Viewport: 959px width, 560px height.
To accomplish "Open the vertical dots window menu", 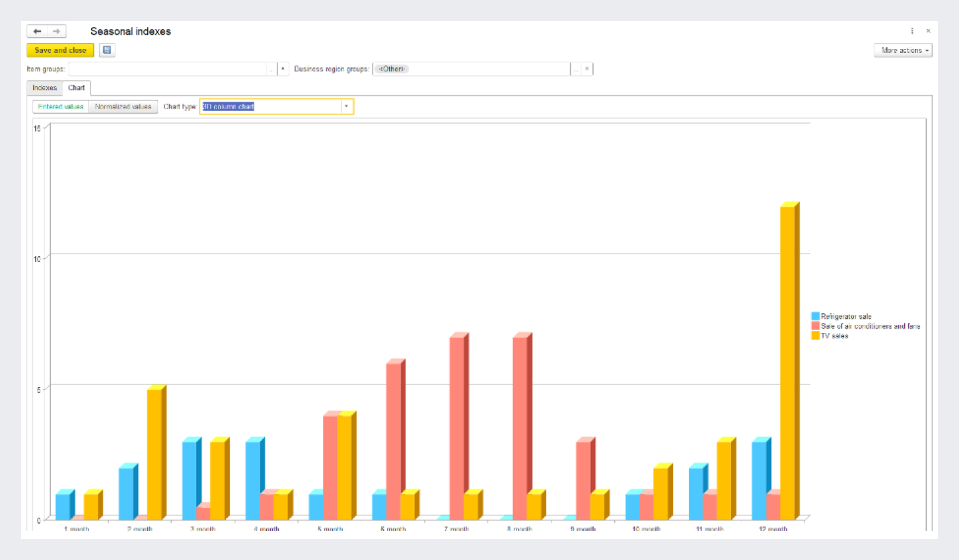I will click(x=912, y=31).
